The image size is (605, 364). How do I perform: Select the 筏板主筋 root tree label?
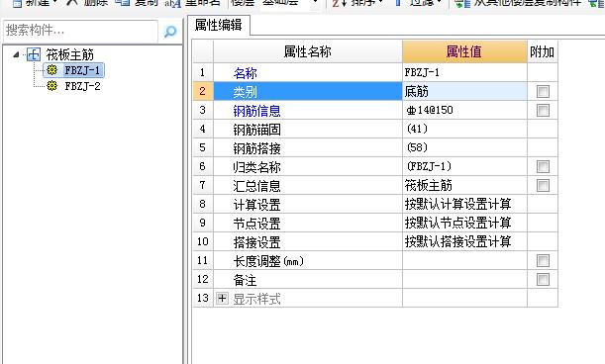(70, 54)
